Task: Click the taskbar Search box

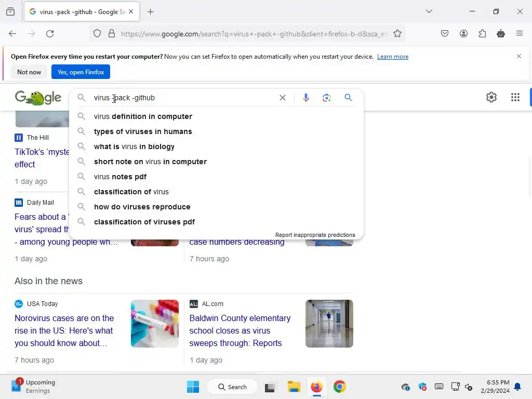Action: 232,387
